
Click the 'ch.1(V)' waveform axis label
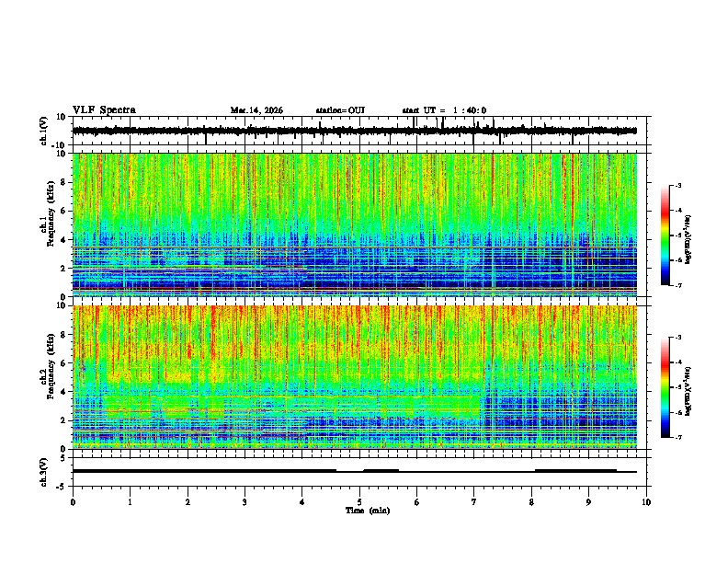pyautogui.click(x=44, y=131)
